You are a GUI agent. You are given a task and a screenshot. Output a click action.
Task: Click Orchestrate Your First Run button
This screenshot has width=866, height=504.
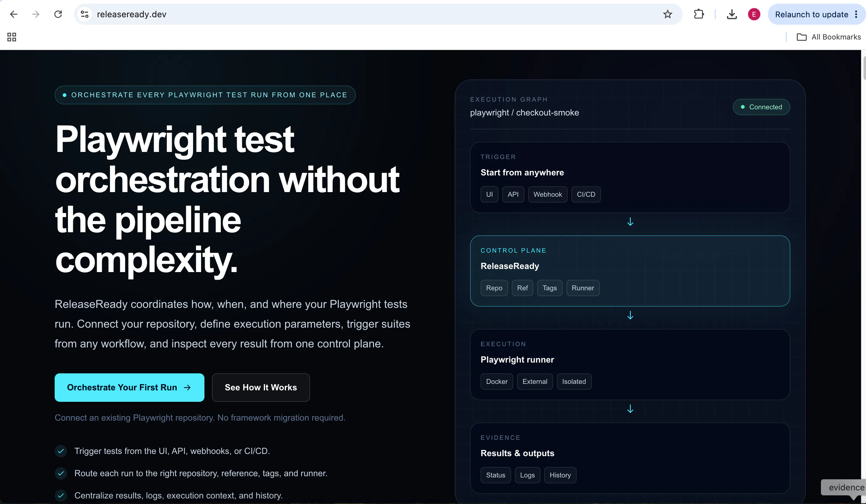coord(129,388)
